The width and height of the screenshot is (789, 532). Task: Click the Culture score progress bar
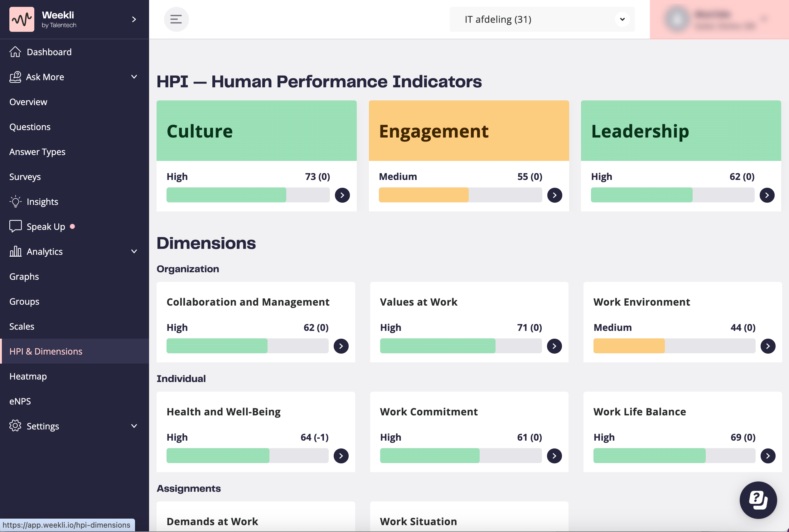pyautogui.click(x=248, y=195)
